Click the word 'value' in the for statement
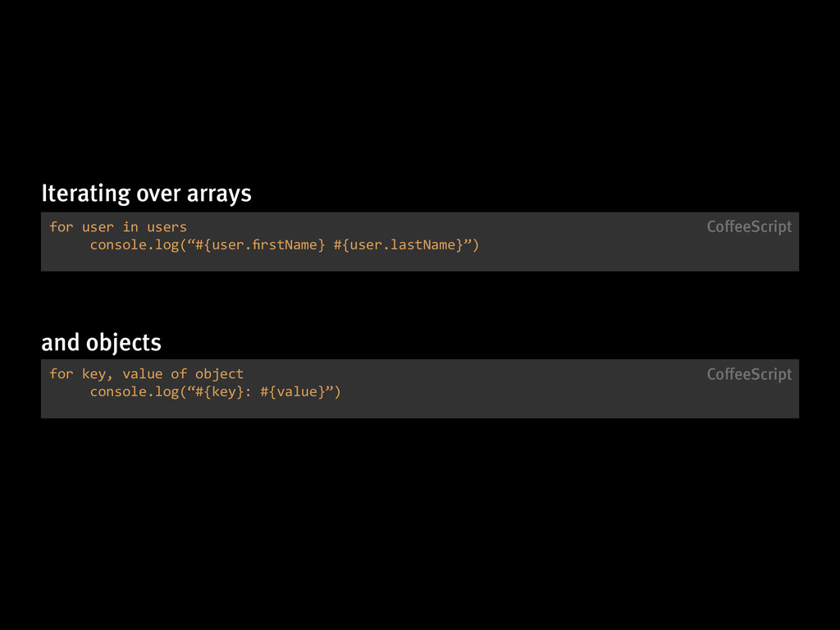The image size is (840, 630). pos(143,374)
